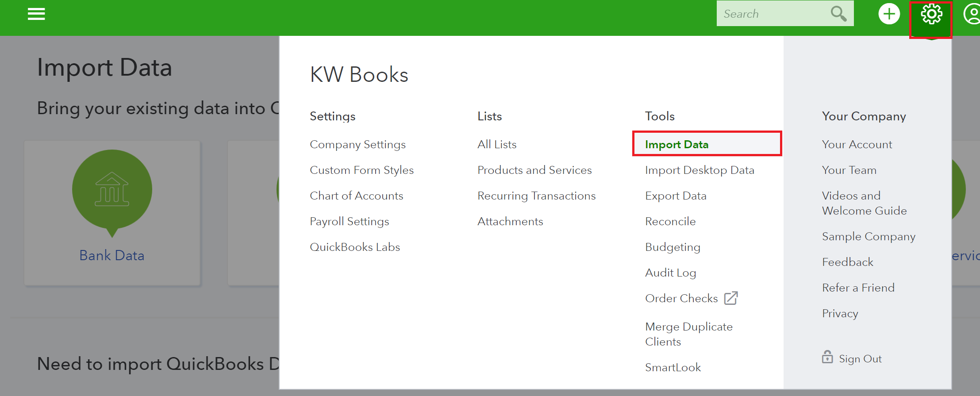980x396 pixels.
Task: Open Your Team
Action: (849, 170)
